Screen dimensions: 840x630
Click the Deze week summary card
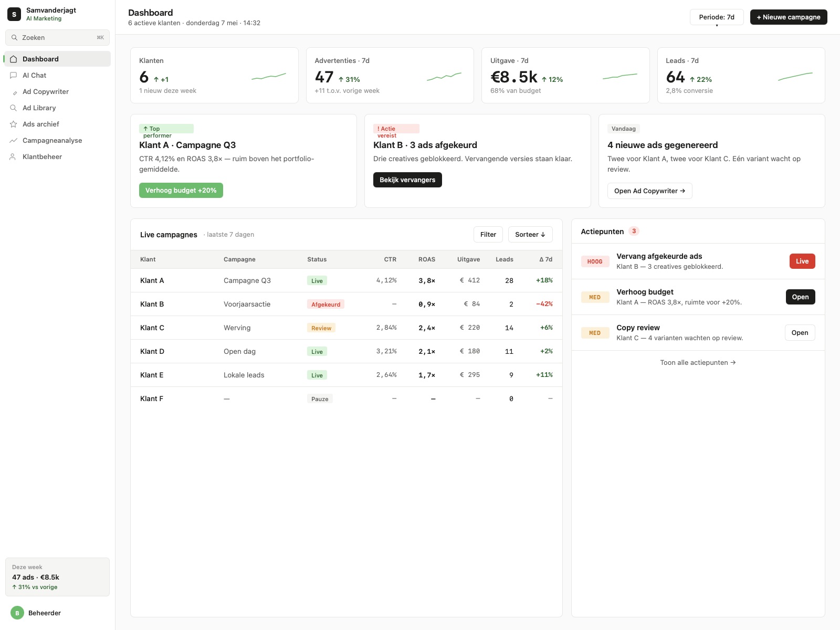pos(57,577)
